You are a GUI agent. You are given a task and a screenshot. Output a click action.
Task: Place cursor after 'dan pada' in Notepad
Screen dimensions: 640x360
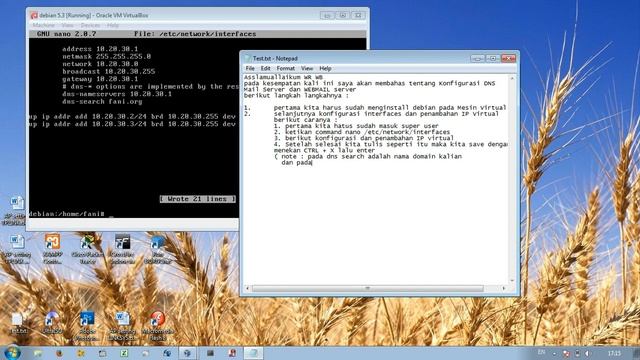pyautogui.click(x=312, y=163)
